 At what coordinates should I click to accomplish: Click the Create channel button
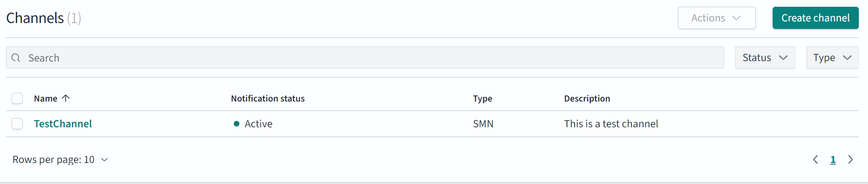pyautogui.click(x=815, y=18)
